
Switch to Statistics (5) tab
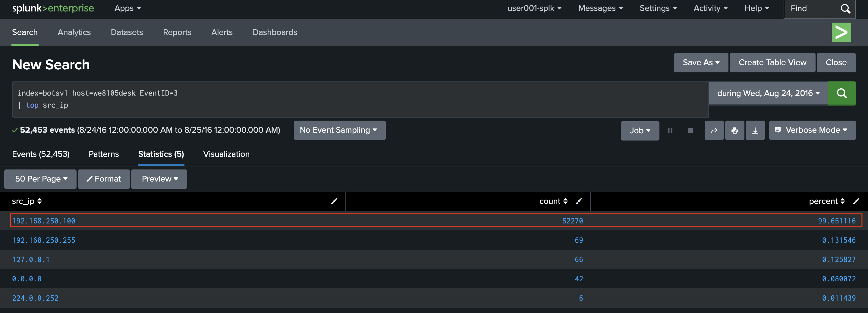[161, 154]
